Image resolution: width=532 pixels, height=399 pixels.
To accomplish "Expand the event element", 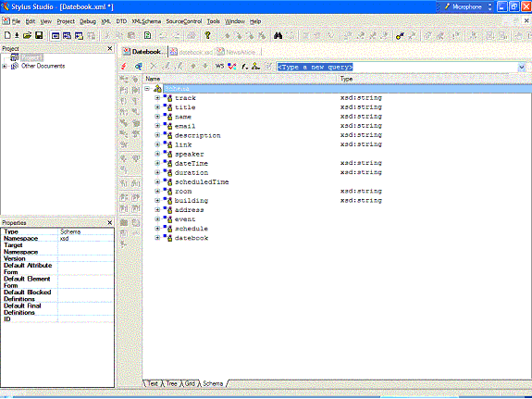I will (157, 219).
